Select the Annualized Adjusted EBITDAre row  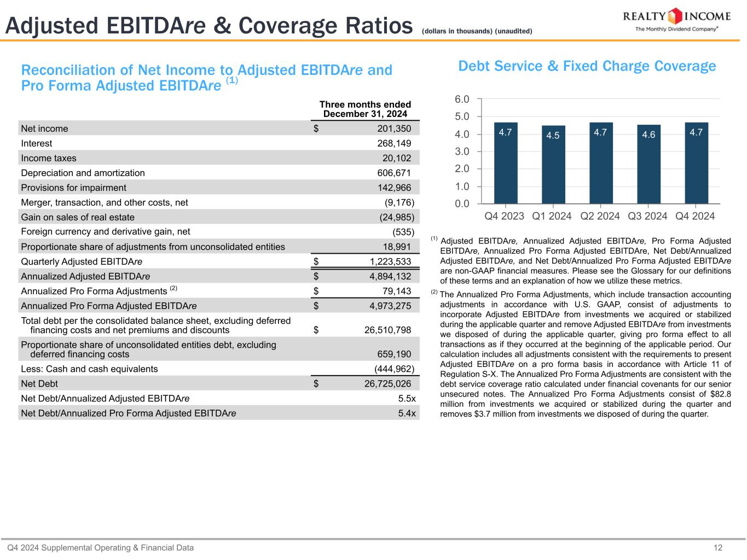point(219,276)
